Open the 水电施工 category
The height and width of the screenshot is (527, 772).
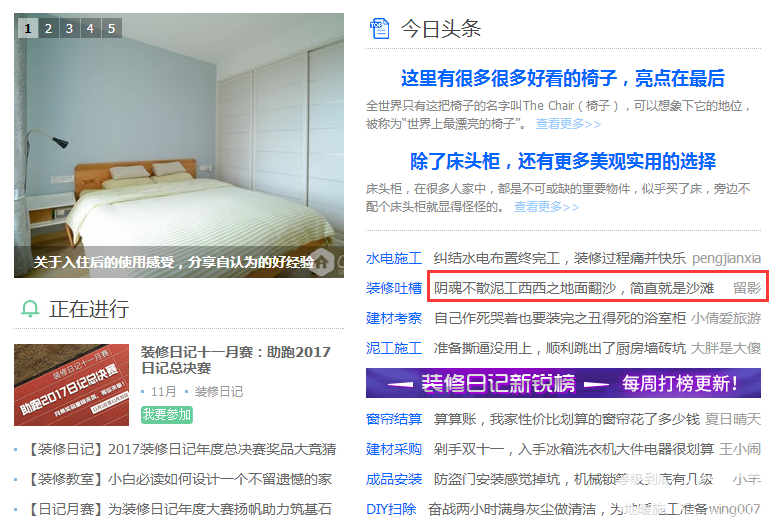[x=394, y=258]
